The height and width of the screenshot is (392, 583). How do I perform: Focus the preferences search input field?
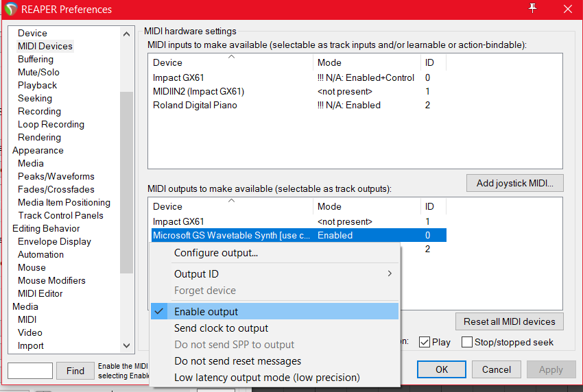30,371
